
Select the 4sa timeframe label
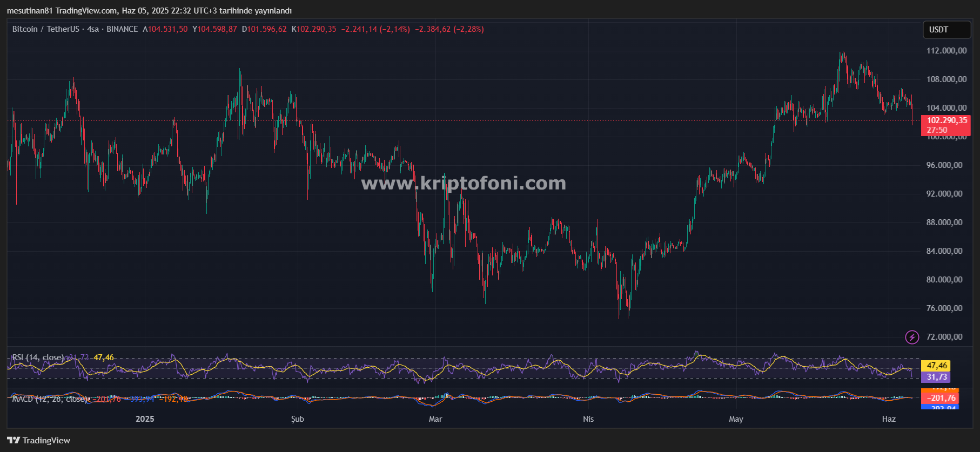93,29
